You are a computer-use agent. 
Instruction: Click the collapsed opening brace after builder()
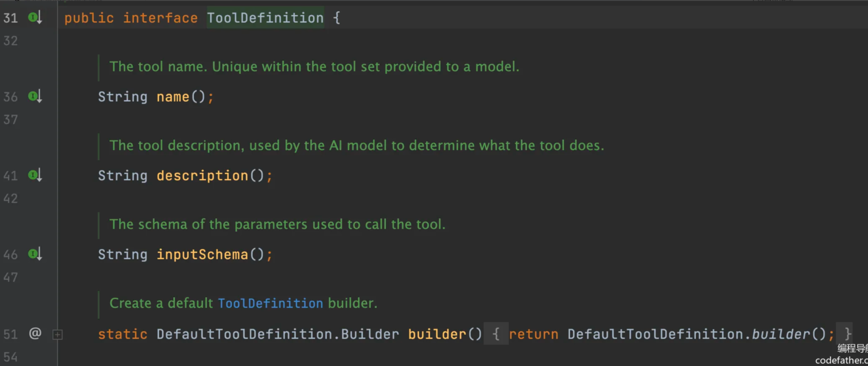[x=496, y=334]
